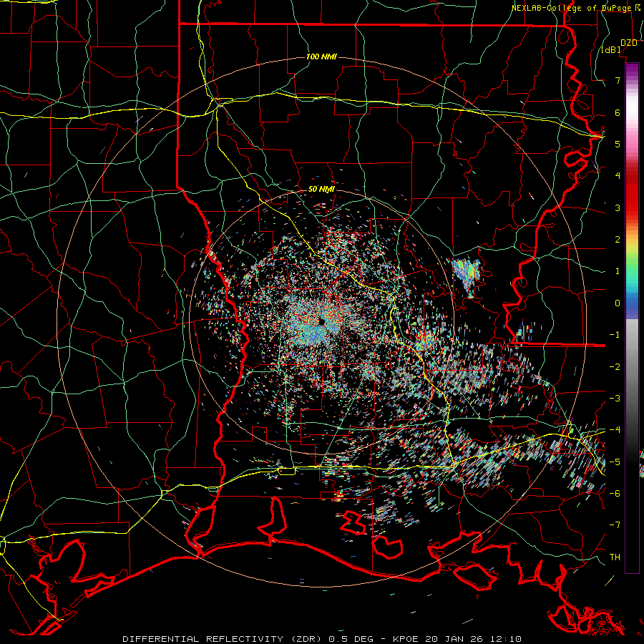
Task: Click the "-6" tick label on the color scale
Action: 615,494
